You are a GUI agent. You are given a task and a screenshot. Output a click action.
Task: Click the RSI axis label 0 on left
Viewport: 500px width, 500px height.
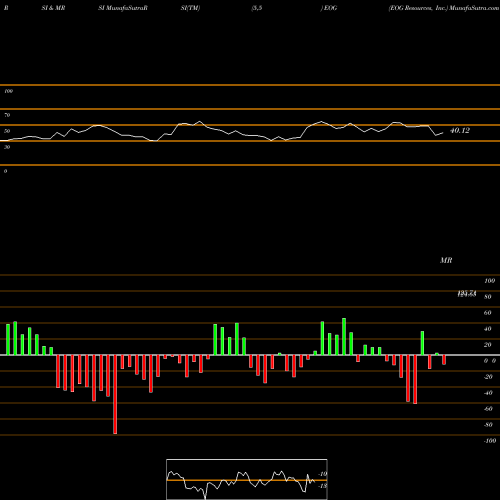[x=5, y=171]
